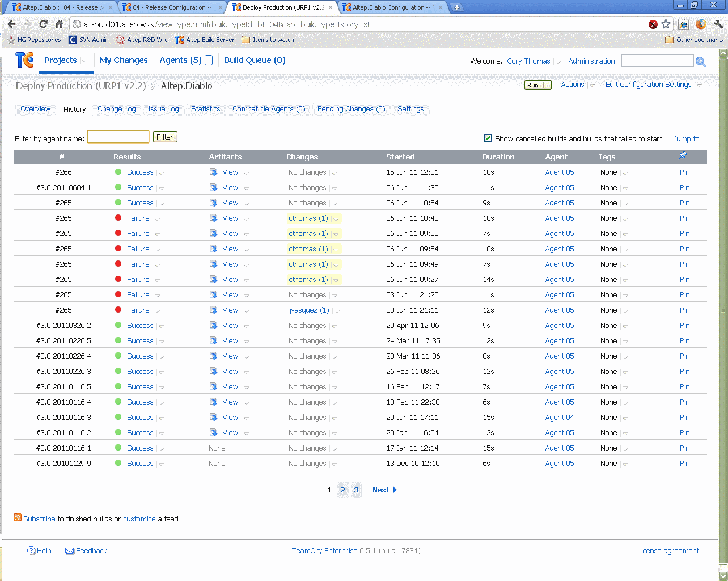Bookmark page with the star icon
The width and height of the screenshot is (728, 581).
tap(666, 24)
